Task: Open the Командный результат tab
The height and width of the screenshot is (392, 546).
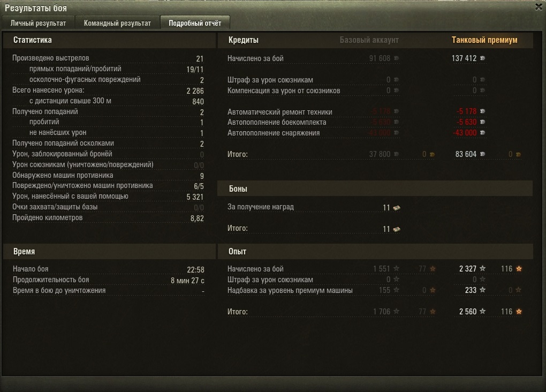Action: 117,23
